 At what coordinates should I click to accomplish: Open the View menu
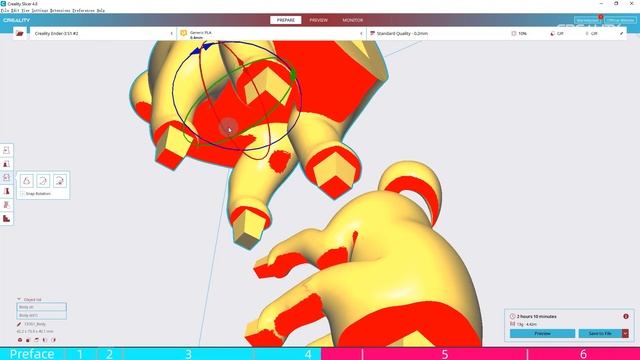pos(25,10)
